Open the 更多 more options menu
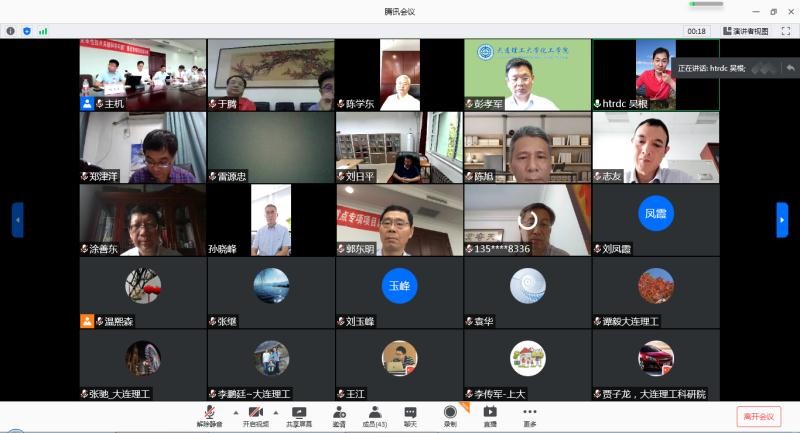Screen dimensions: 800x433 click(529, 414)
